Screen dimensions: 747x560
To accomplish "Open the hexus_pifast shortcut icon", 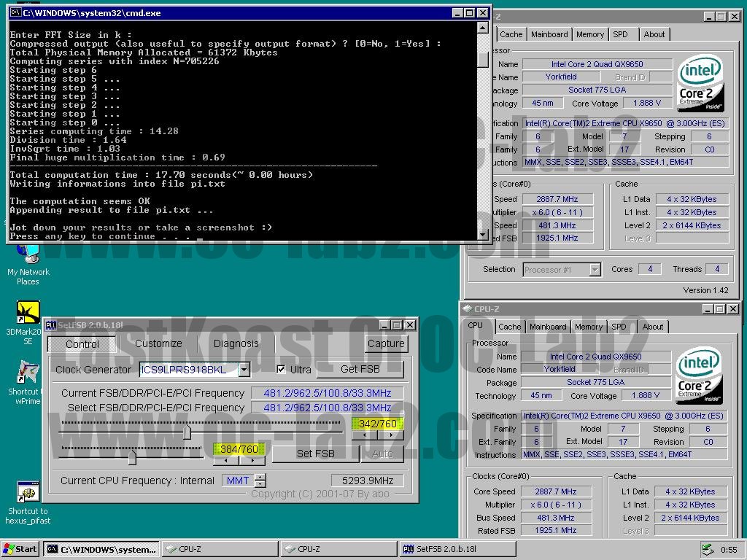I will pyautogui.click(x=28, y=492).
